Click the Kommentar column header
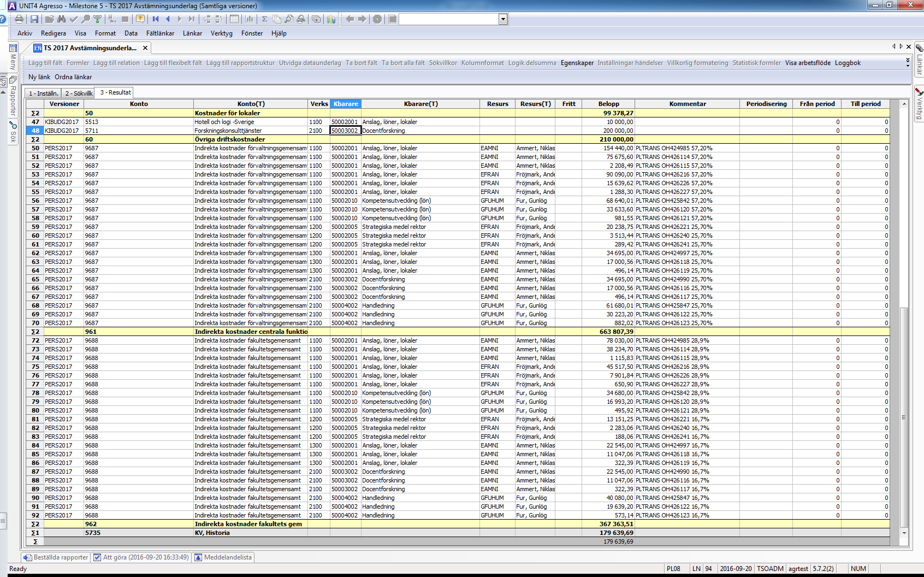This screenshot has height=577, width=924. (x=688, y=104)
